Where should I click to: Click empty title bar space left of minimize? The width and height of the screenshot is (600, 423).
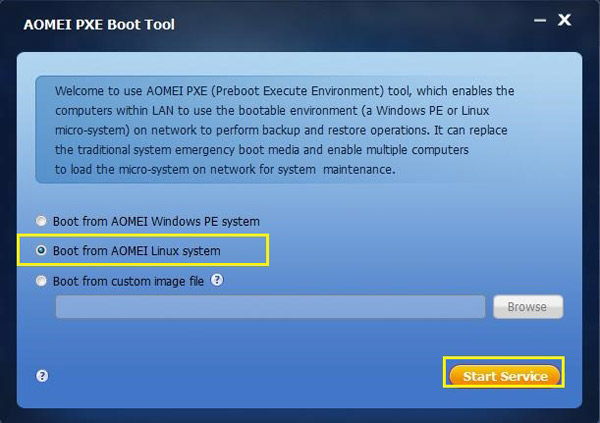[400, 22]
